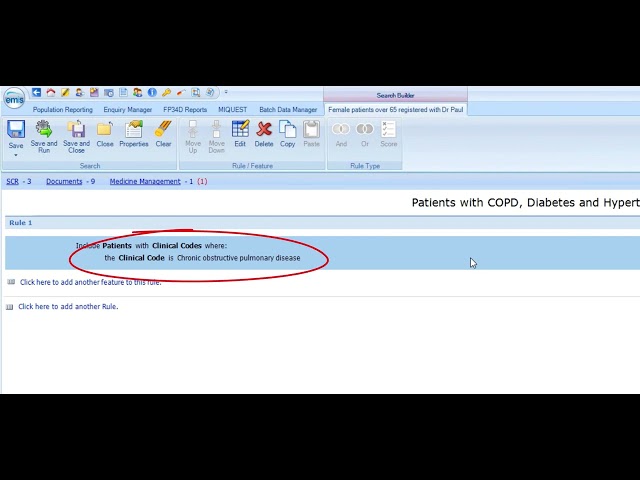The width and height of the screenshot is (640, 480).
Task: Open quick access toolbar customize arrow
Action: (226, 92)
